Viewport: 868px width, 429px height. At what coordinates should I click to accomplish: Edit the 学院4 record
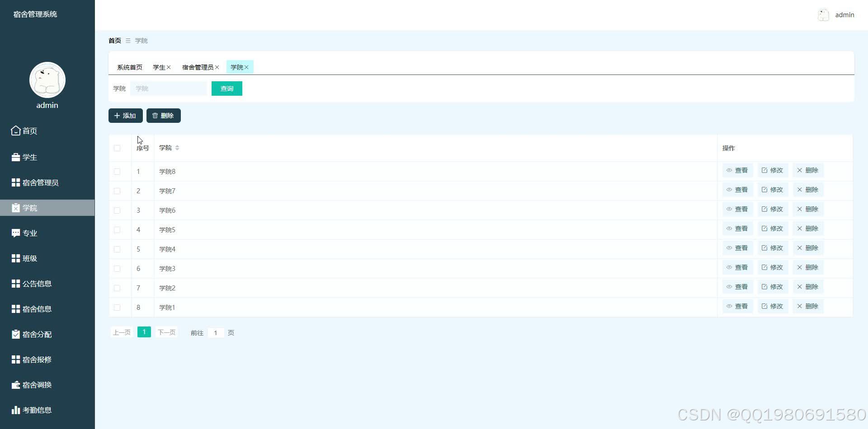click(773, 248)
